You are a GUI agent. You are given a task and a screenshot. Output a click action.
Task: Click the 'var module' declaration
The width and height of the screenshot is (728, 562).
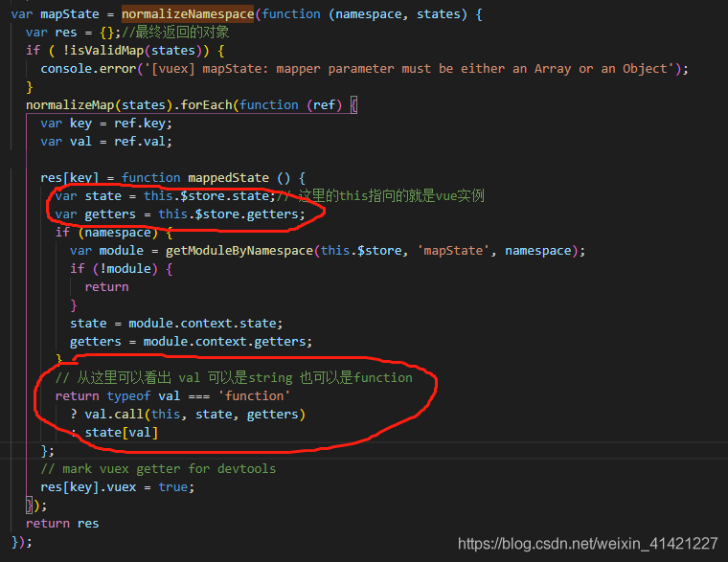106,251
